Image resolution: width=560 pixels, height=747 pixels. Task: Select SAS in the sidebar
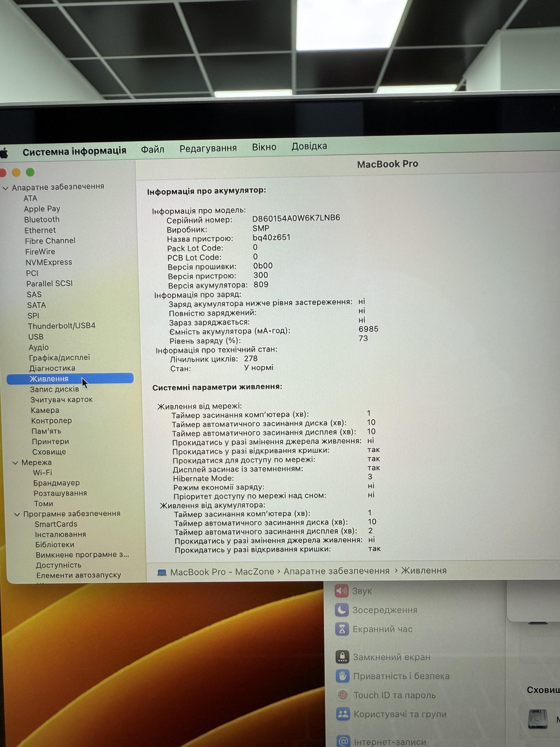pyautogui.click(x=34, y=294)
